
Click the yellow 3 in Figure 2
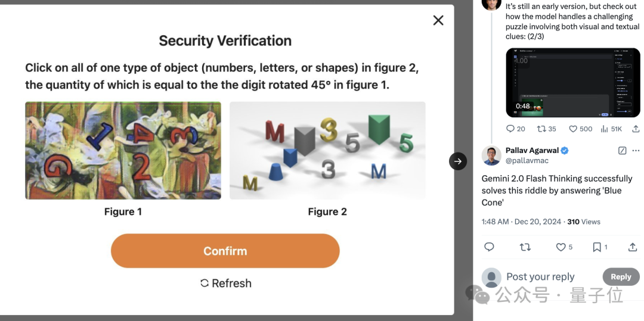[329, 130]
